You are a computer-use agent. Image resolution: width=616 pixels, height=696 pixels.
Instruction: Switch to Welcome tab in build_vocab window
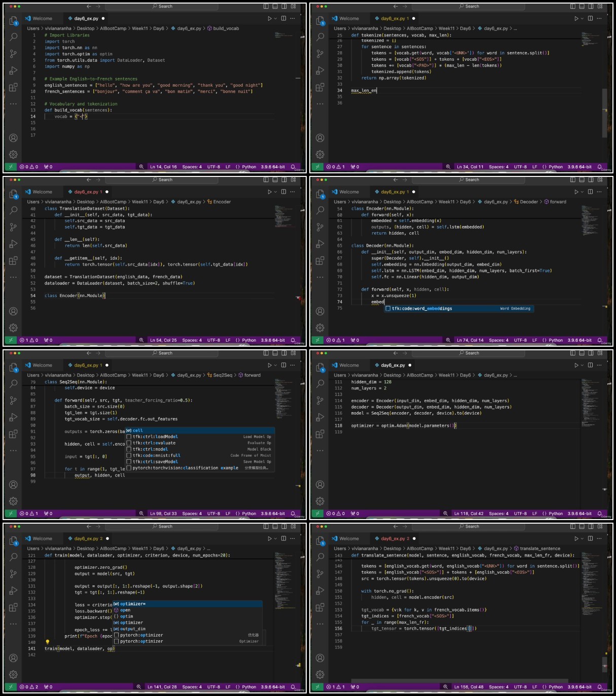tap(38, 19)
